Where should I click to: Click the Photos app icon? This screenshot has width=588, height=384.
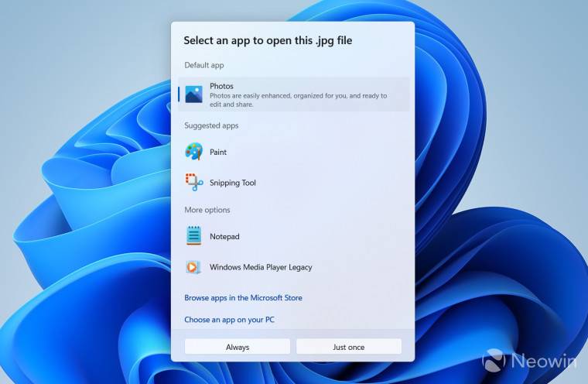pos(194,94)
